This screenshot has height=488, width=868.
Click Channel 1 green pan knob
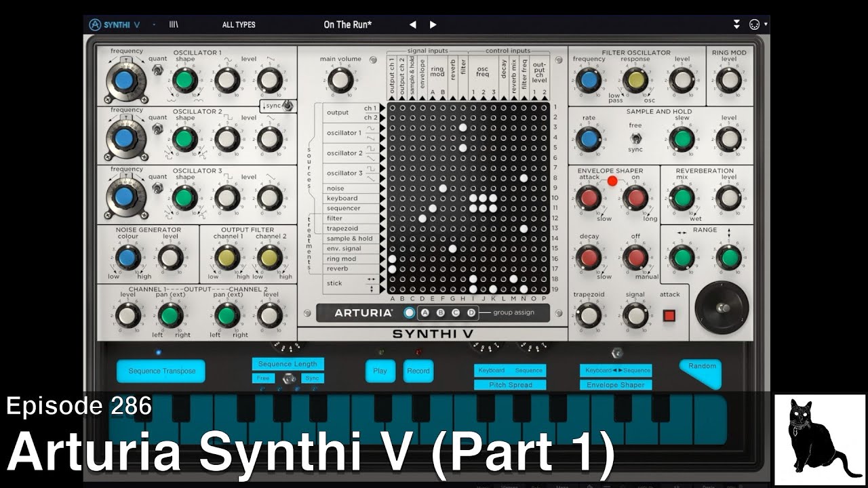tap(170, 315)
